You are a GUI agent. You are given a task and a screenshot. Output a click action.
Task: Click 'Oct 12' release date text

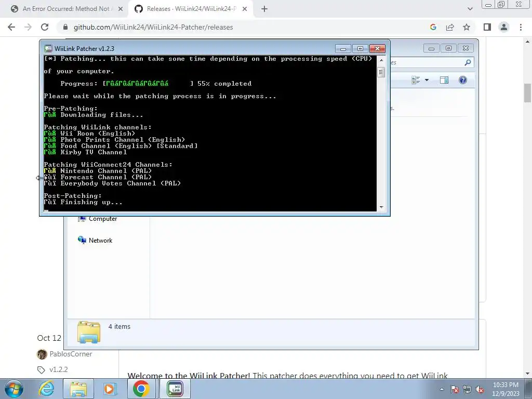pos(49,338)
